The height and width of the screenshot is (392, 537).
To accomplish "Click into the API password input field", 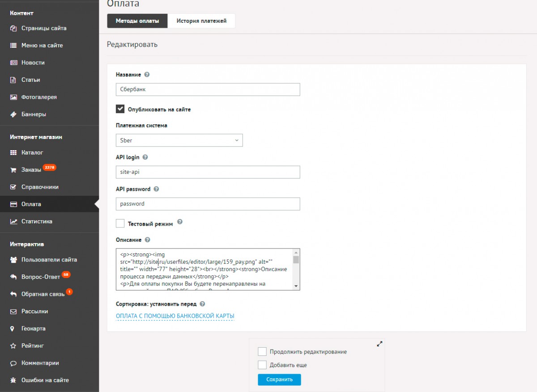I will [208, 204].
